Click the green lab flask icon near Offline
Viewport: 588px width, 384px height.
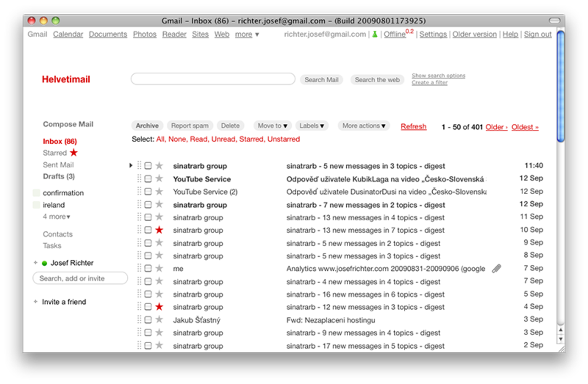pos(374,34)
